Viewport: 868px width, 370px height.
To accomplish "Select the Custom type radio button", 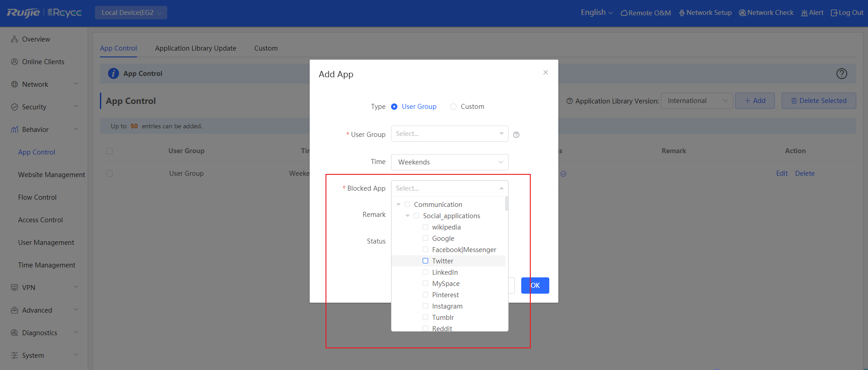I will tap(453, 107).
